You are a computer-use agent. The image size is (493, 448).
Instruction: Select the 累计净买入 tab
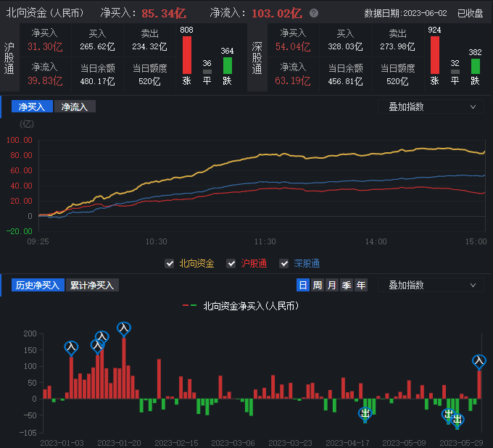92,286
